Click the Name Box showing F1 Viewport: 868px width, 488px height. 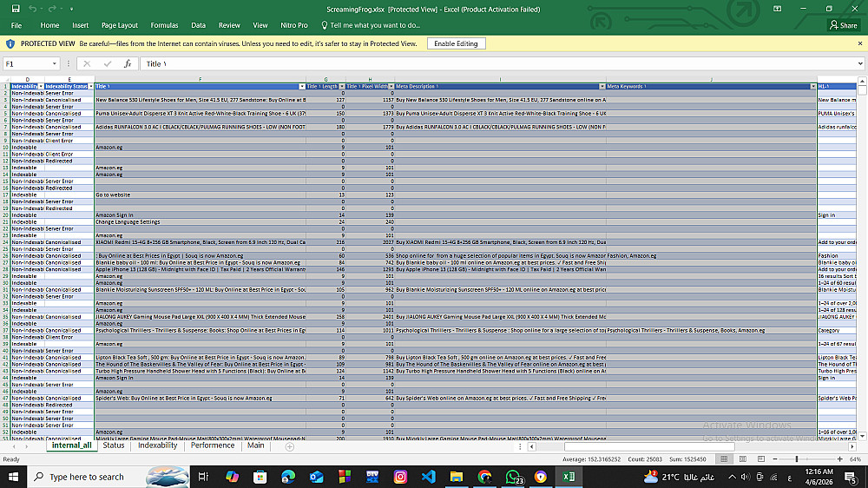click(x=27, y=63)
